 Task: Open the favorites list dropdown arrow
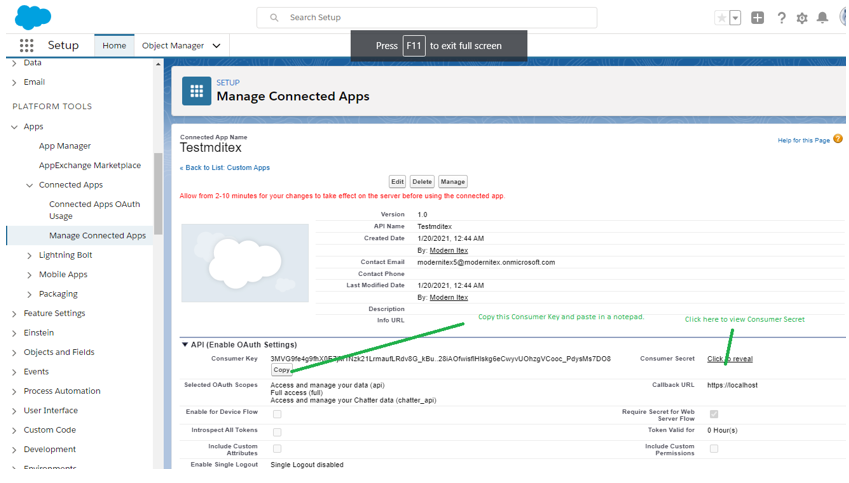[x=735, y=18]
